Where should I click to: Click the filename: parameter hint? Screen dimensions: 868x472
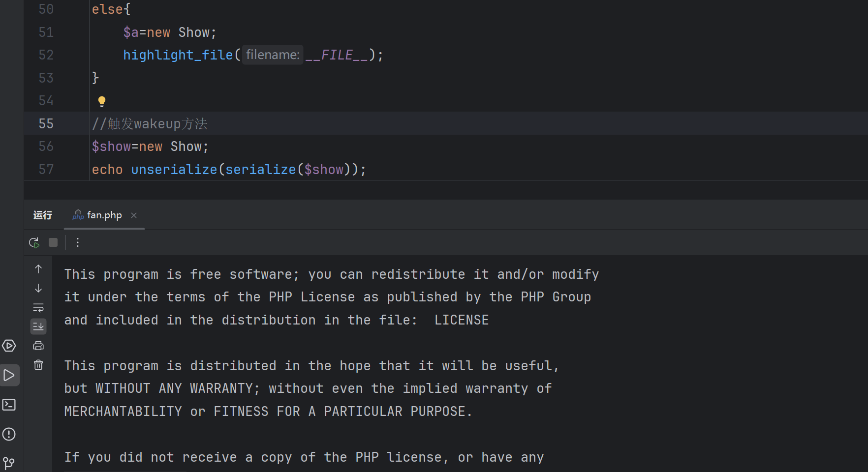click(x=273, y=55)
